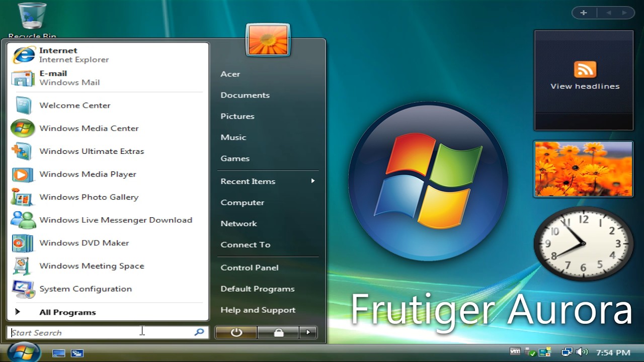Open shutdown options arrow menu
Screen dimensions: 644x362
tap(308, 332)
